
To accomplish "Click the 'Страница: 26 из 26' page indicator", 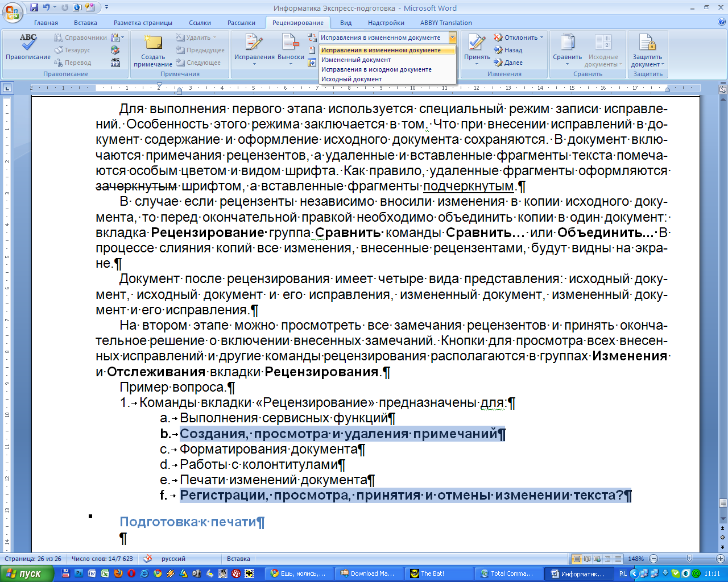I will tap(32, 559).
